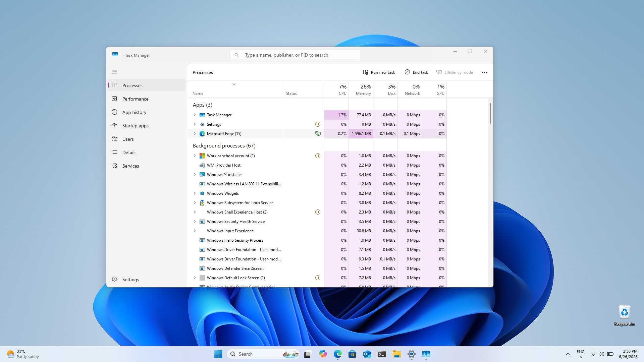Expand the Settings app process group
The height and width of the screenshot is (362, 644).
click(195, 124)
